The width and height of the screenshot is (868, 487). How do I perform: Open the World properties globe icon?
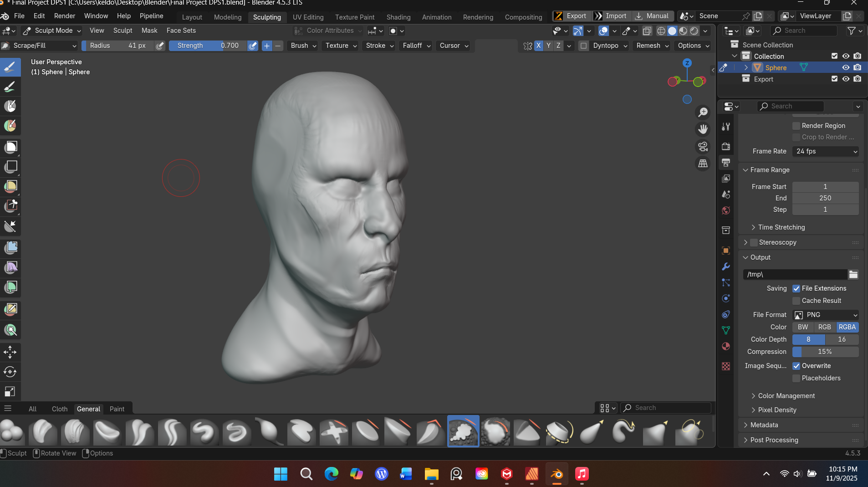click(726, 210)
